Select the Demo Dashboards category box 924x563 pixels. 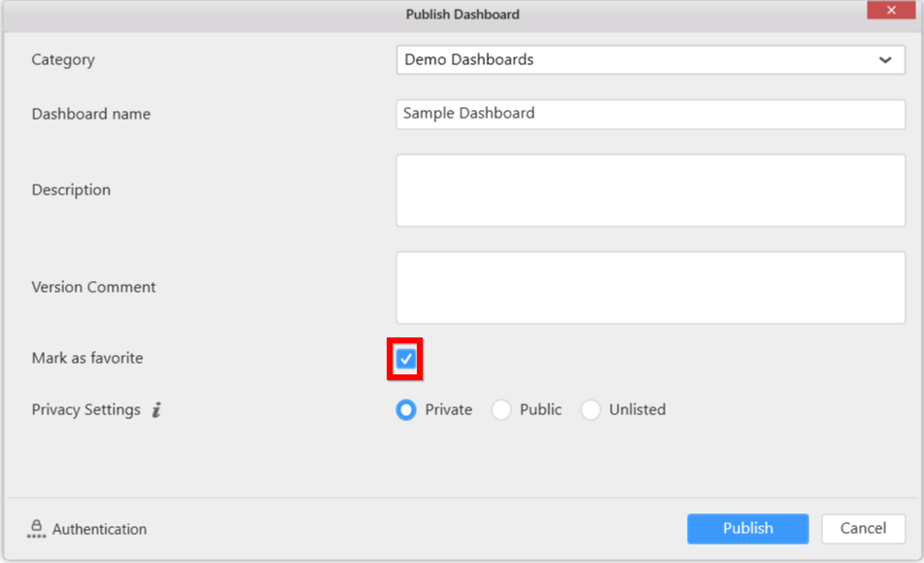632,60
